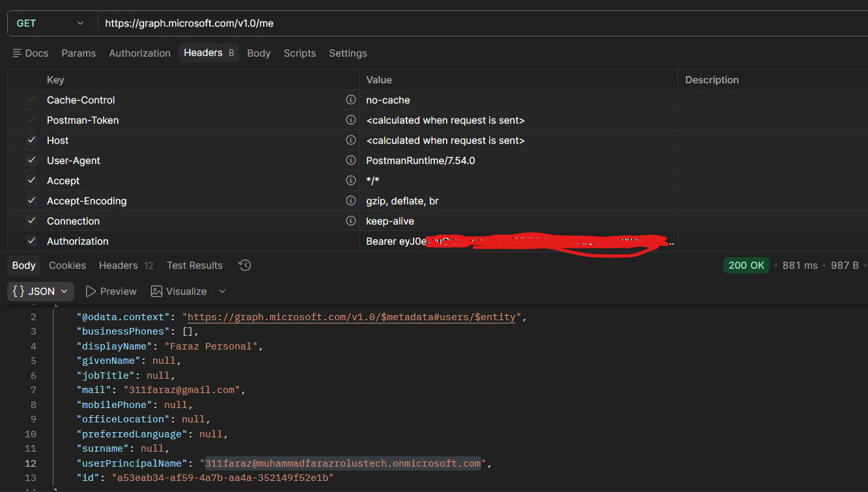Select the response Body tab beside Cookies
The height and width of the screenshot is (492, 868).
click(x=24, y=266)
